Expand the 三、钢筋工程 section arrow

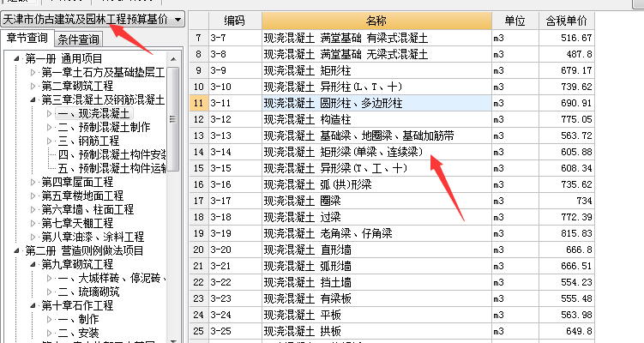(49, 141)
